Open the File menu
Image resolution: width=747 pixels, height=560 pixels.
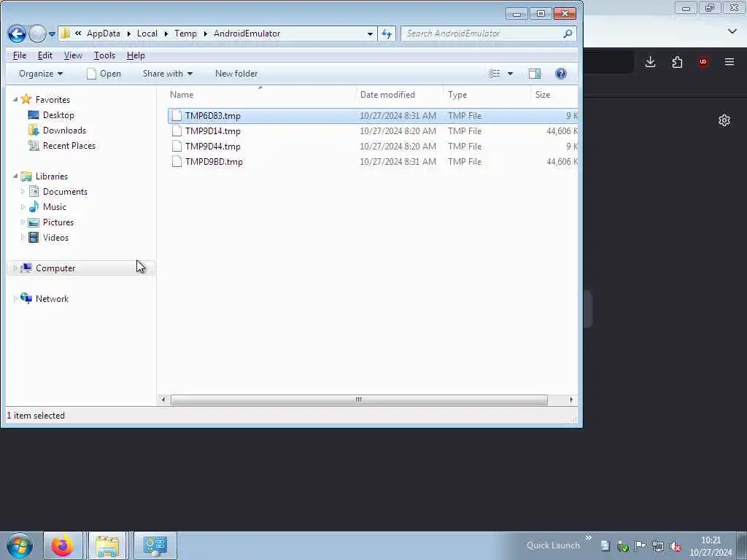coord(20,55)
